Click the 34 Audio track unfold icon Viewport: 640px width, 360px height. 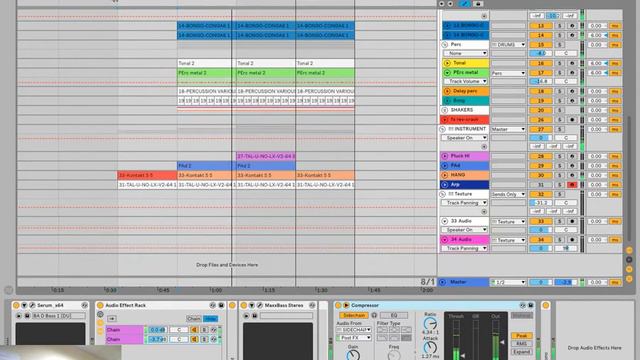(445, 240)
